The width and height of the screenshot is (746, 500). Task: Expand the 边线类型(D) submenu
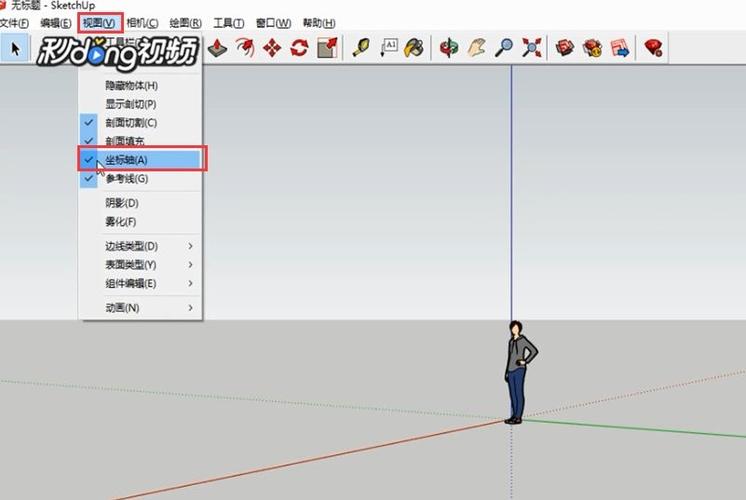coord(141,246)
